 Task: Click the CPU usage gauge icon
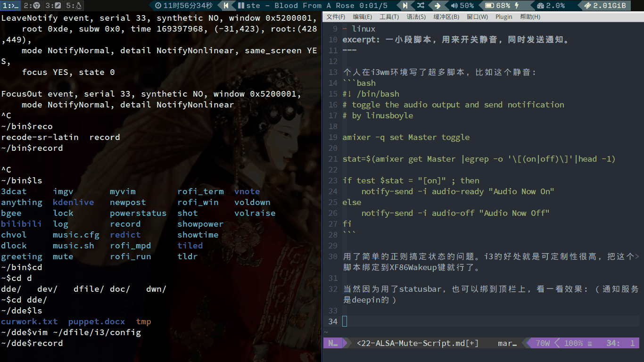pyautogui.click(x=541, y=6)
